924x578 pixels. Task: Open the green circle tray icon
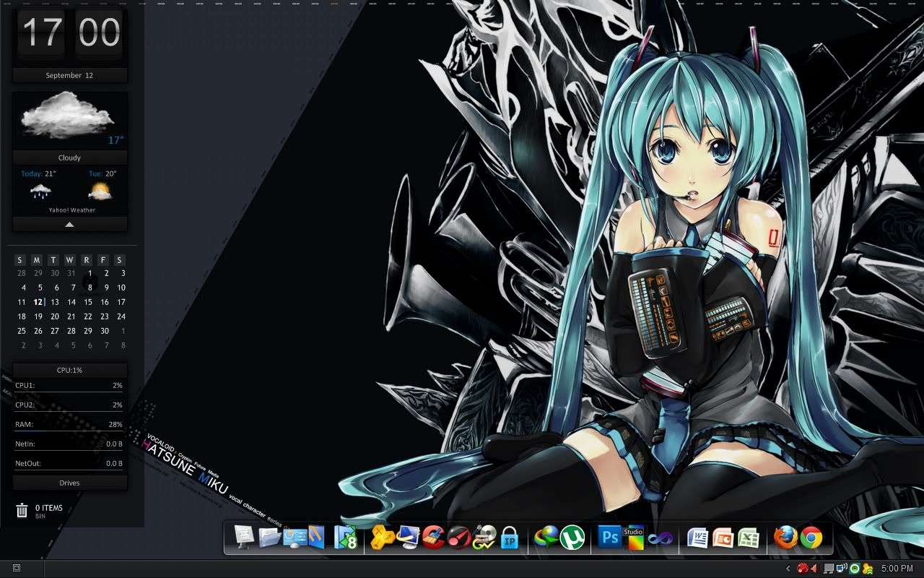[855, 569]
